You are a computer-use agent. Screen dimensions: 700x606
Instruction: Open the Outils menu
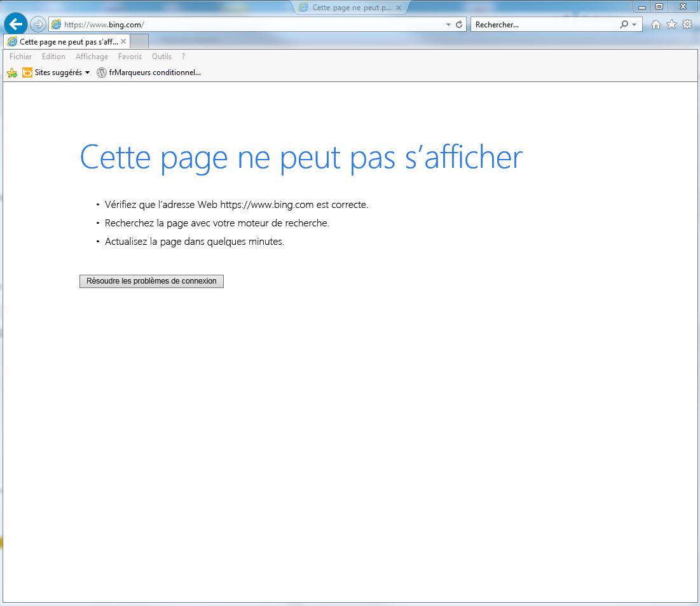(161, 57)
